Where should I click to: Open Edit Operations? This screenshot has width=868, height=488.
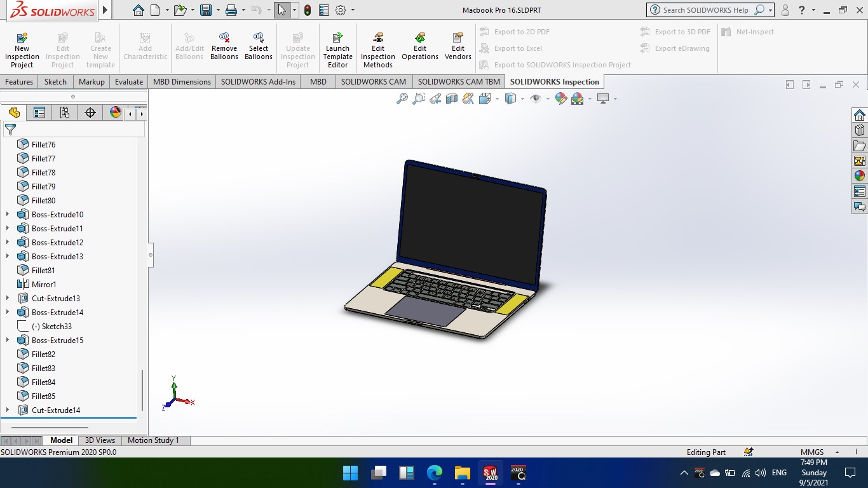pyautogui.click(x=420, y=46)
